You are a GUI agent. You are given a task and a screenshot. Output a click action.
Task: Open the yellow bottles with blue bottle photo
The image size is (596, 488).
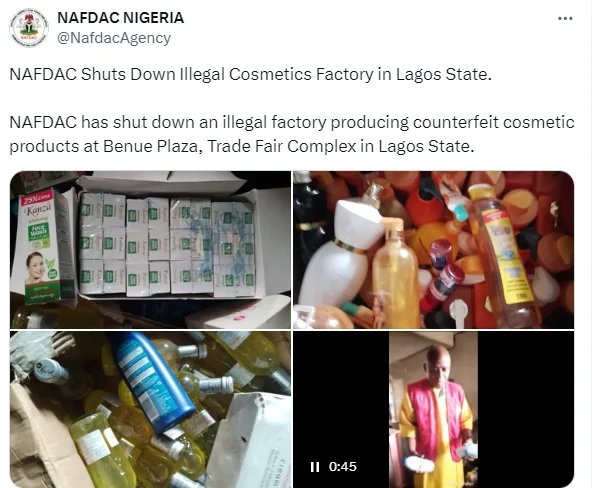[x=151, y=409]
